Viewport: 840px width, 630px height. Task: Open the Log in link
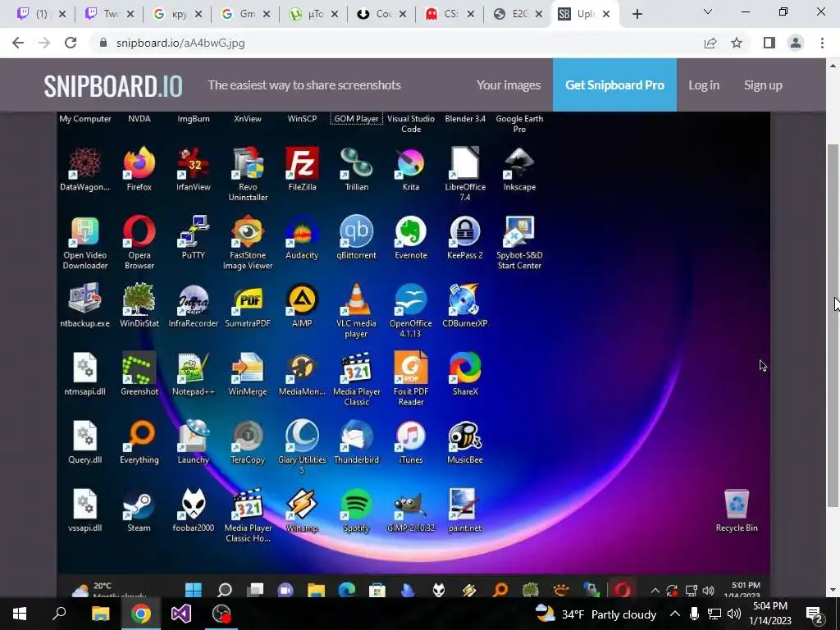click(x=703, y=84)
